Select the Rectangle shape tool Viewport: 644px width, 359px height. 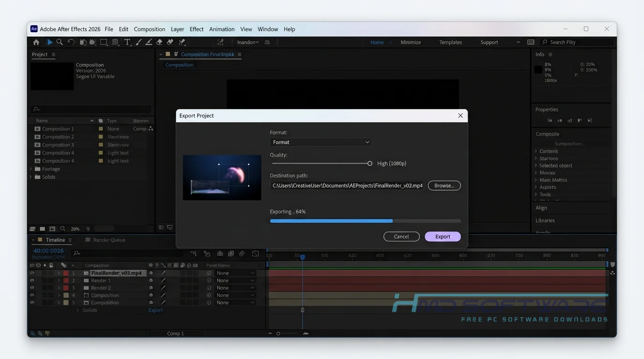(103, 42)
